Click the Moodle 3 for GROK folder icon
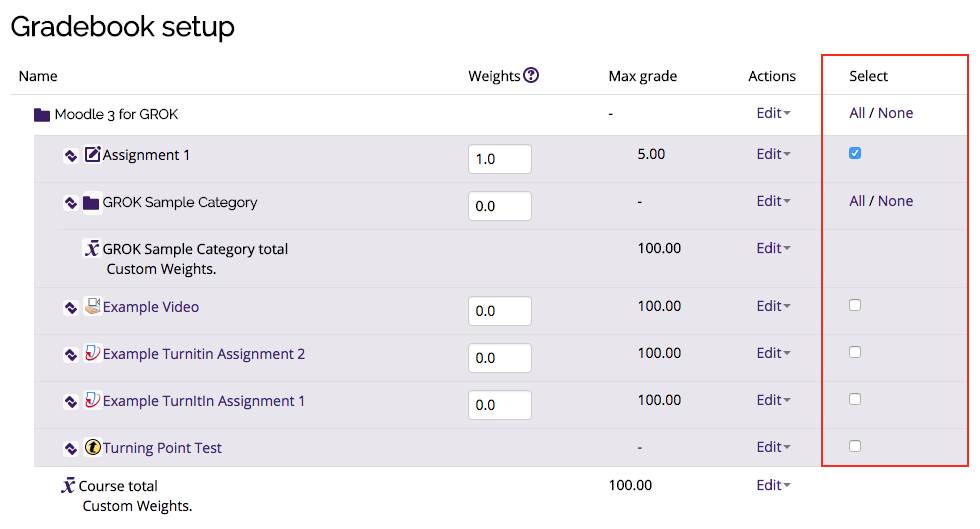 click(42, 114)
